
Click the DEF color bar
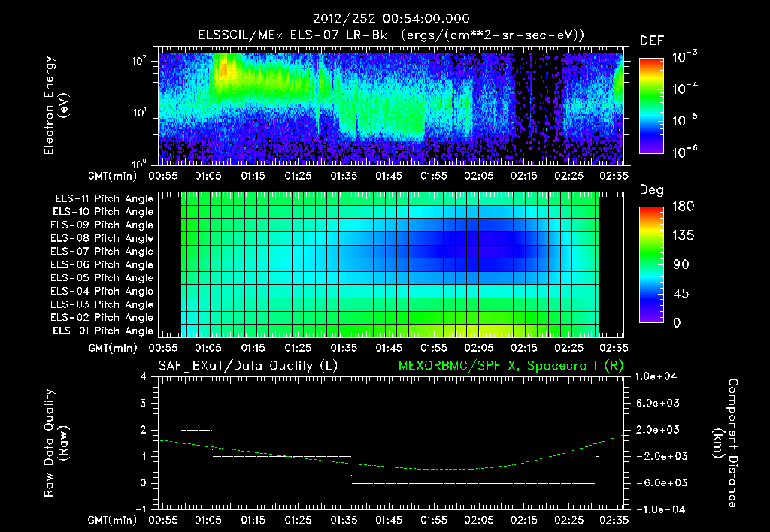tap(651, 105)
